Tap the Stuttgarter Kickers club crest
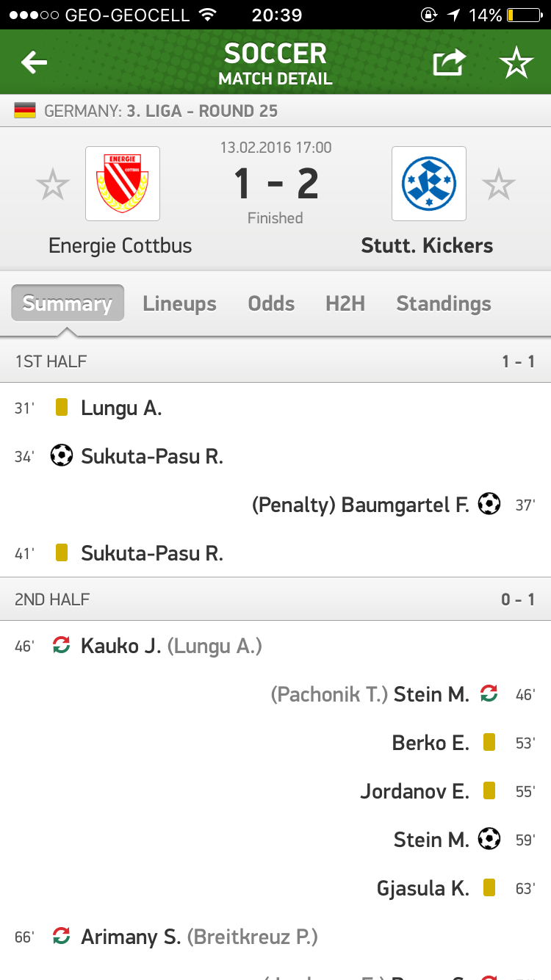 429,184
